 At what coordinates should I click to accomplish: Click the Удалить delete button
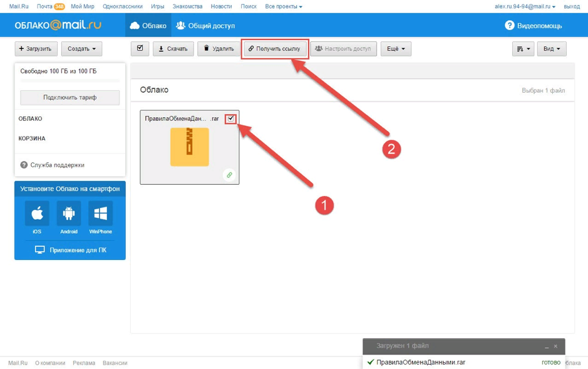219,49
